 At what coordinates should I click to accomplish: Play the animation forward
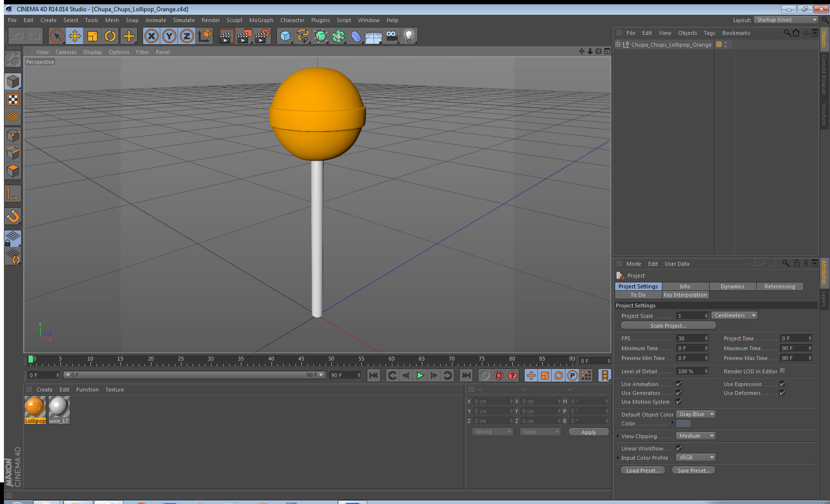pos(420,375)
